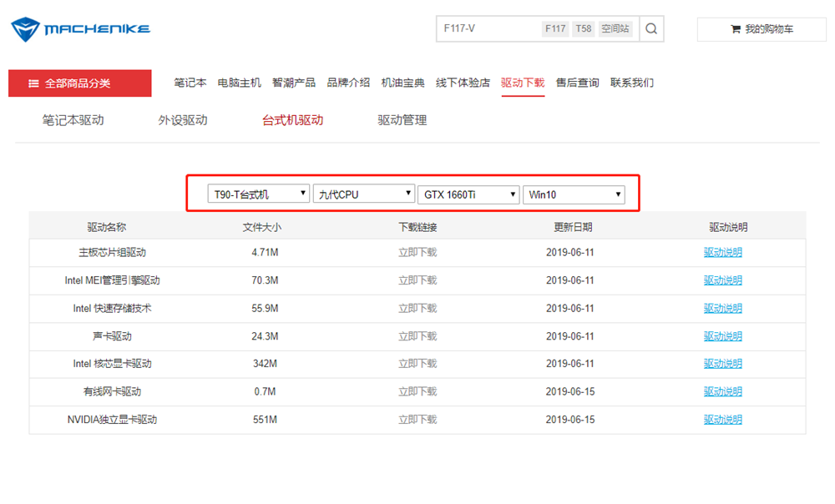Switch to the 外设驱动 tab
Viewport: 835px width, 504px height.
(183, 120)
